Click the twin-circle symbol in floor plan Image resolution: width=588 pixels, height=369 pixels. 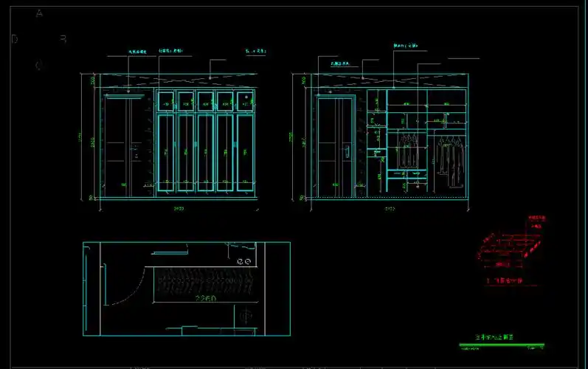244,262
